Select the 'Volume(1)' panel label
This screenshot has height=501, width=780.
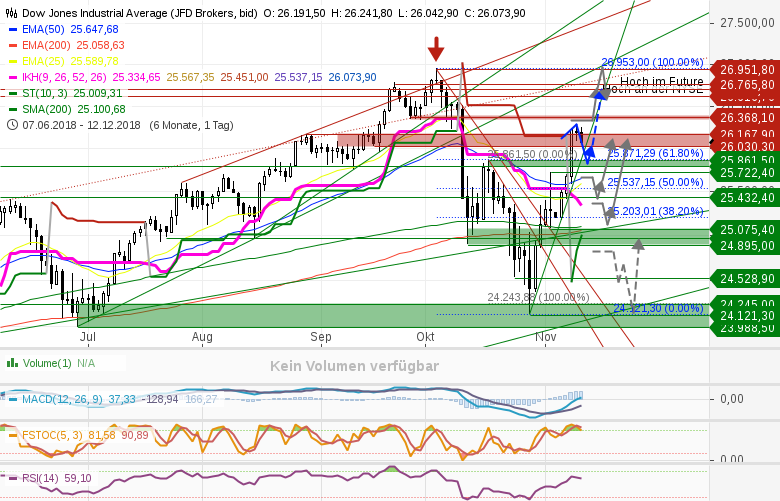47,363
